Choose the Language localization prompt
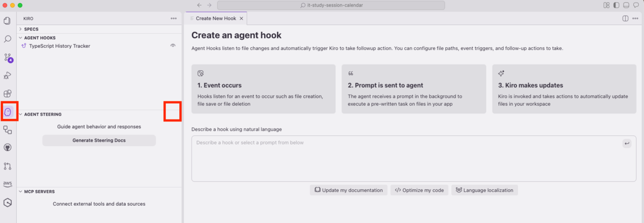 tap(485, 190)
